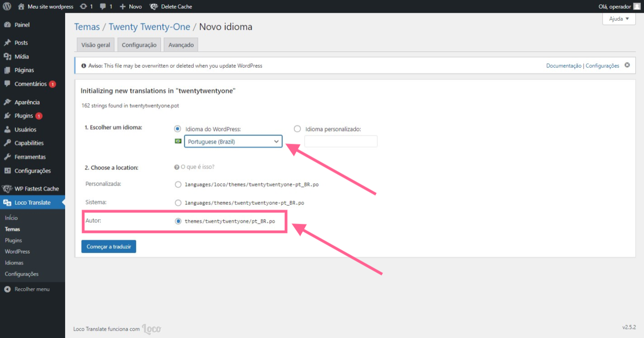Dismiss the Aviso notice with X icon
Image resolution: width=644 pixels, height=338 pixels.
coord(627,65)
